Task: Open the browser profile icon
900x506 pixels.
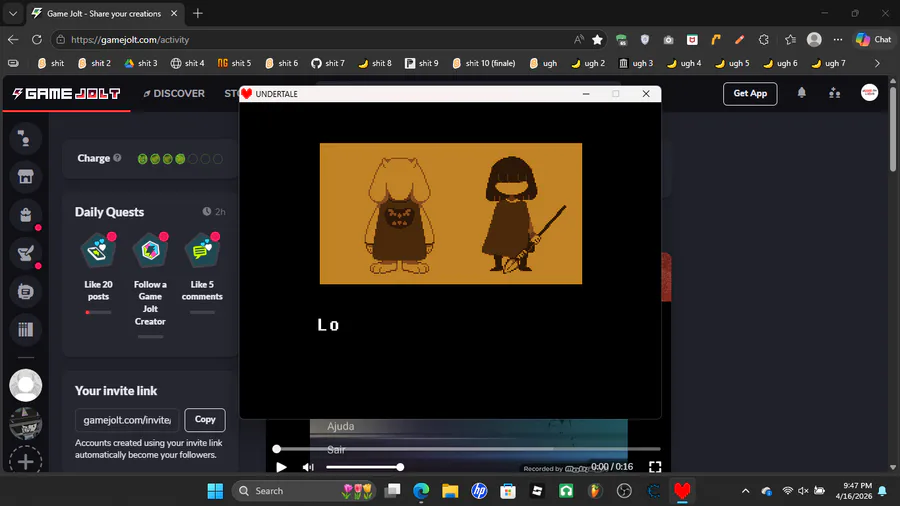Action: click(814, 40)
